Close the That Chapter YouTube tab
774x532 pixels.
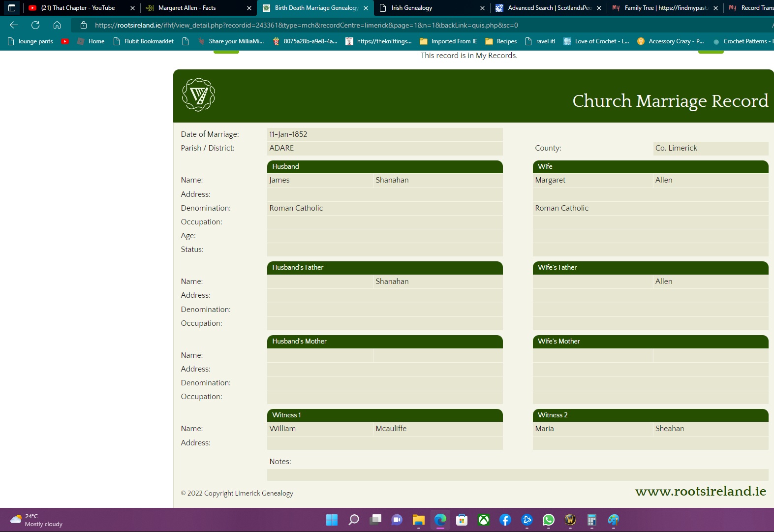[x=132, y=8]
